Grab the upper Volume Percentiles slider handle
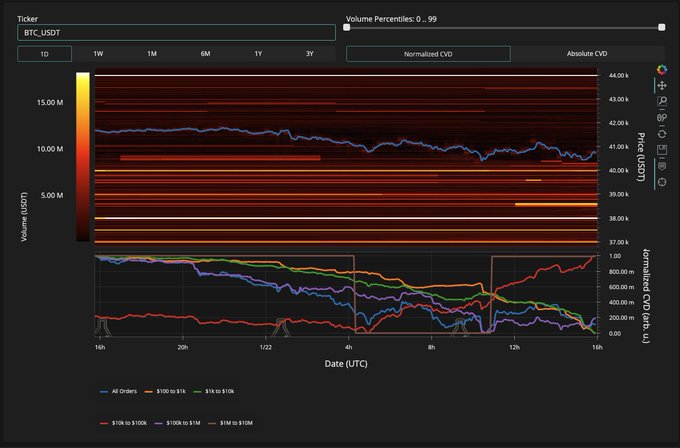 (661, 27)
